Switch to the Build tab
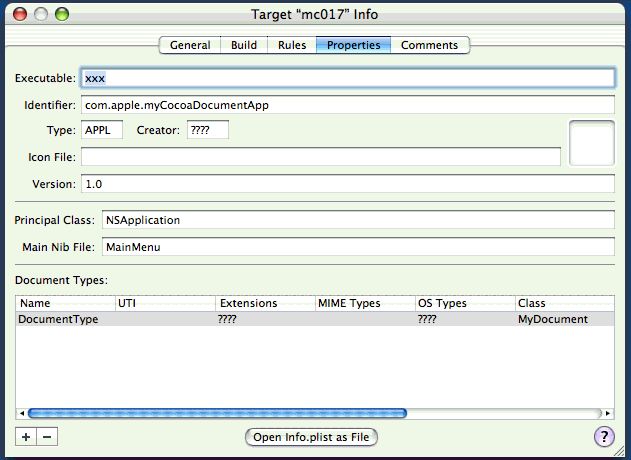 pyautogui.click(x=244, y=45)
